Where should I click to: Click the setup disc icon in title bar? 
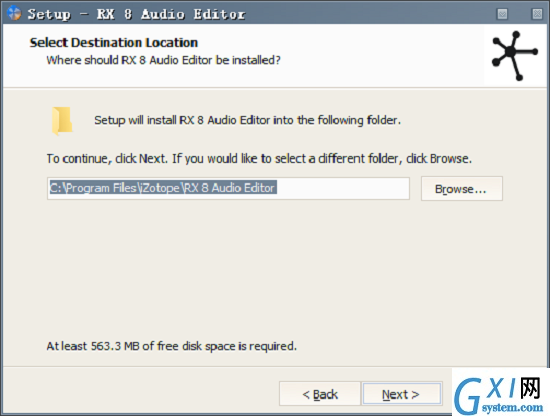tap(14, 13)
